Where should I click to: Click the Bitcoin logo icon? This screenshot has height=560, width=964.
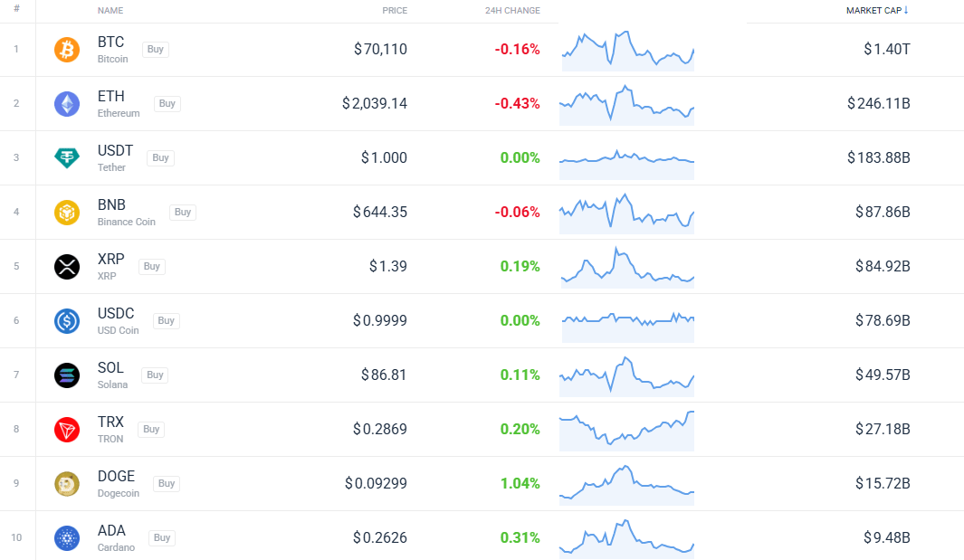[67, 50]
